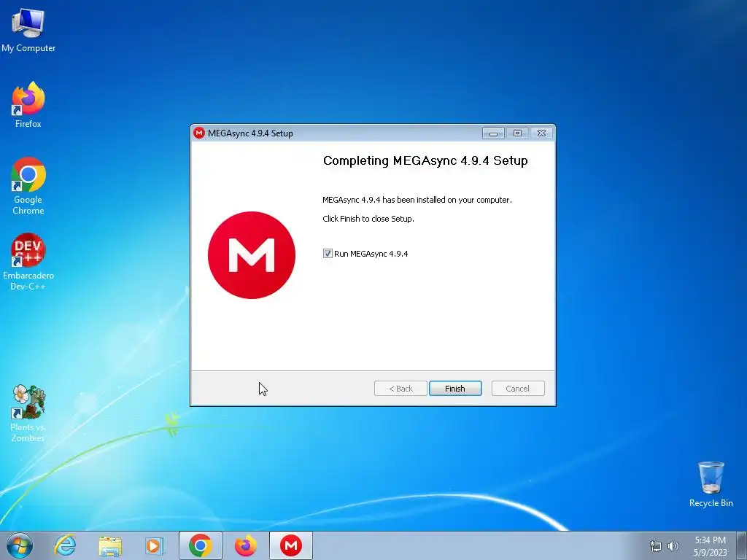Select the Plants vs. Zombies desktop shortcut

click(x=28, y=413)
